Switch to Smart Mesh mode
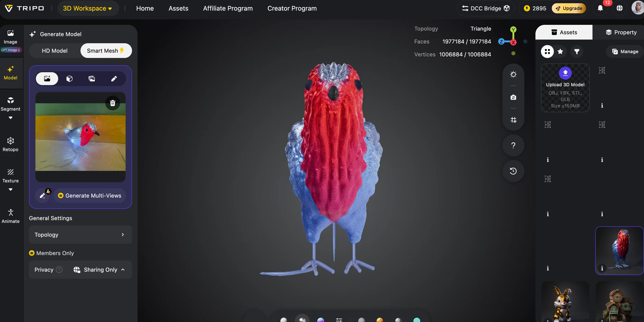The width and height of the screenshot is (644, 322). click(106, 51)
